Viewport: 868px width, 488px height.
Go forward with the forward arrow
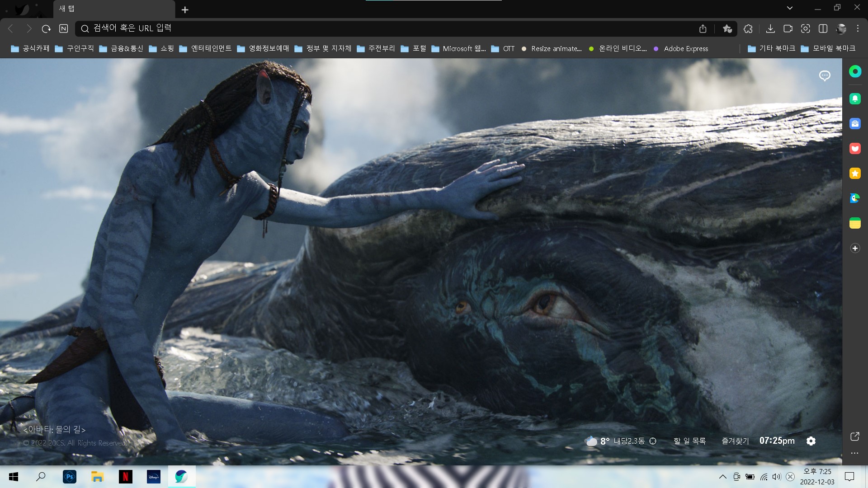29,28
